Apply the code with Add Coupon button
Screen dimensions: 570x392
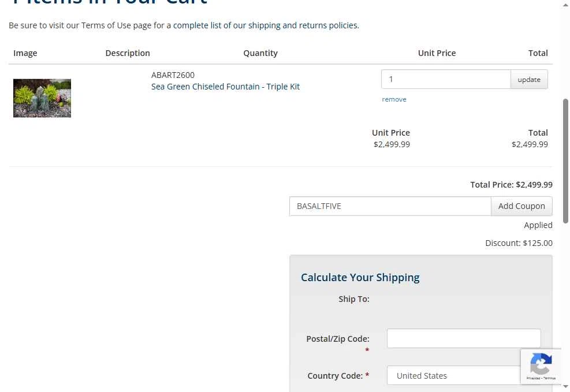coord(521,206)
